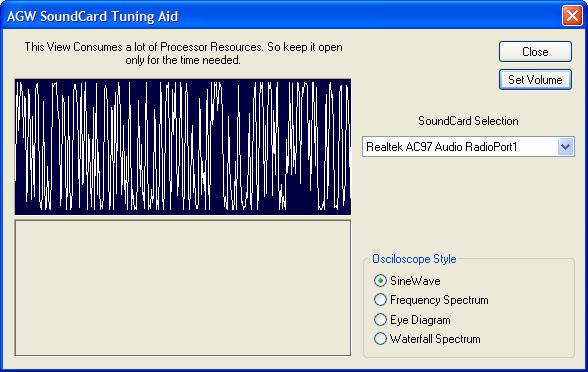Select the SineWave radio circle

380,280
